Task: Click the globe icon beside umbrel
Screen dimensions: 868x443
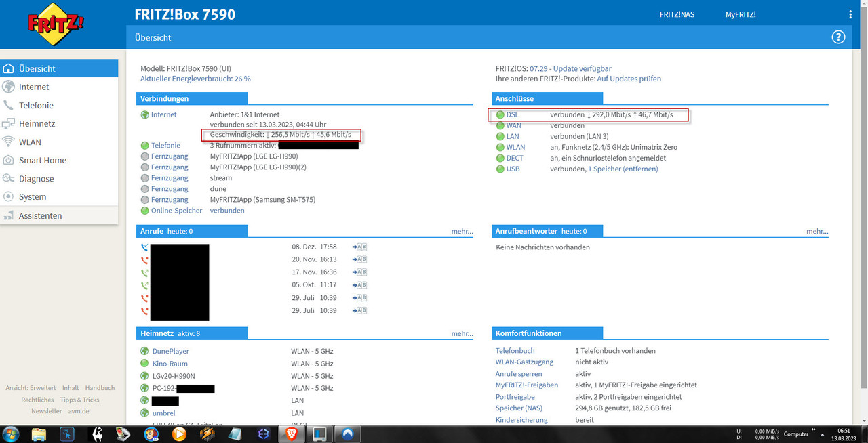Action: pos(144,413)
